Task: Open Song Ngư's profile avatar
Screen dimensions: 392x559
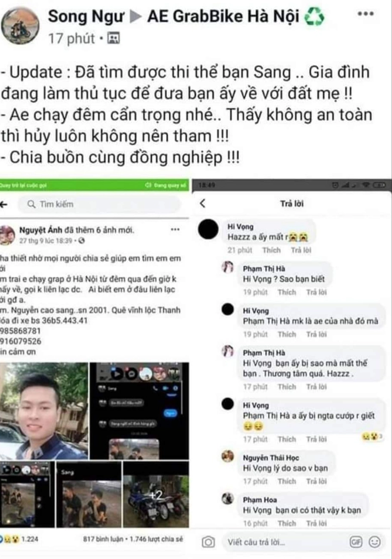Action: 20,26
